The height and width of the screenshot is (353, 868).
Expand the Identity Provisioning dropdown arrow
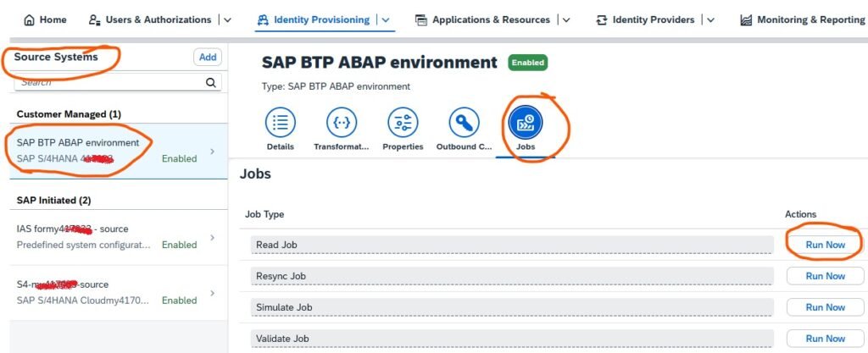pos(387,19)
